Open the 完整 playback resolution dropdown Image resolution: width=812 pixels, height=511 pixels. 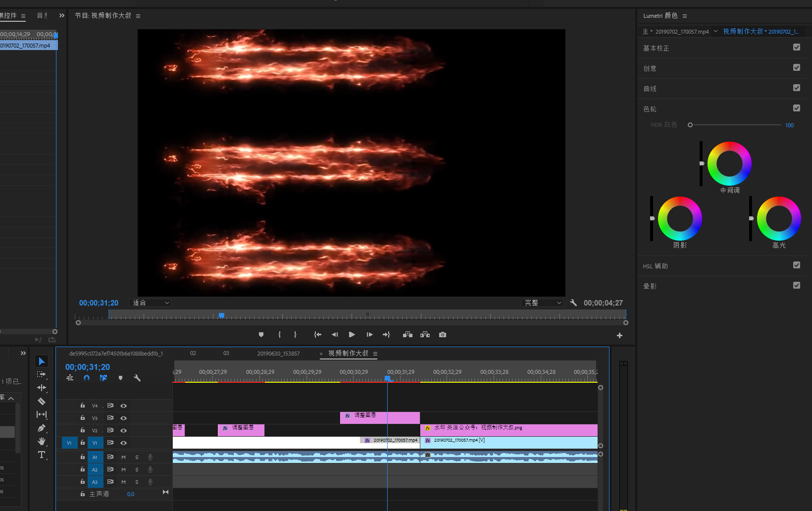pos(543,303)
